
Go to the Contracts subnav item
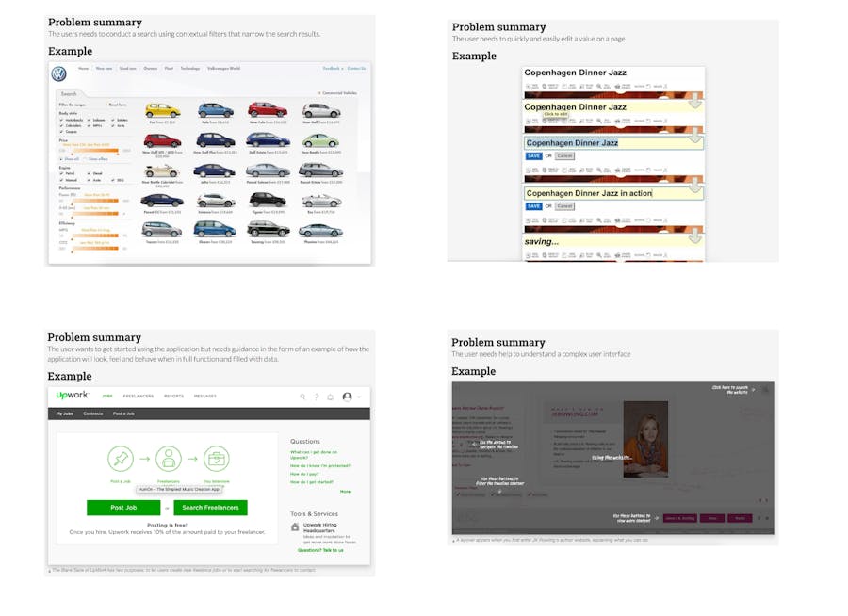pos(93,413)
